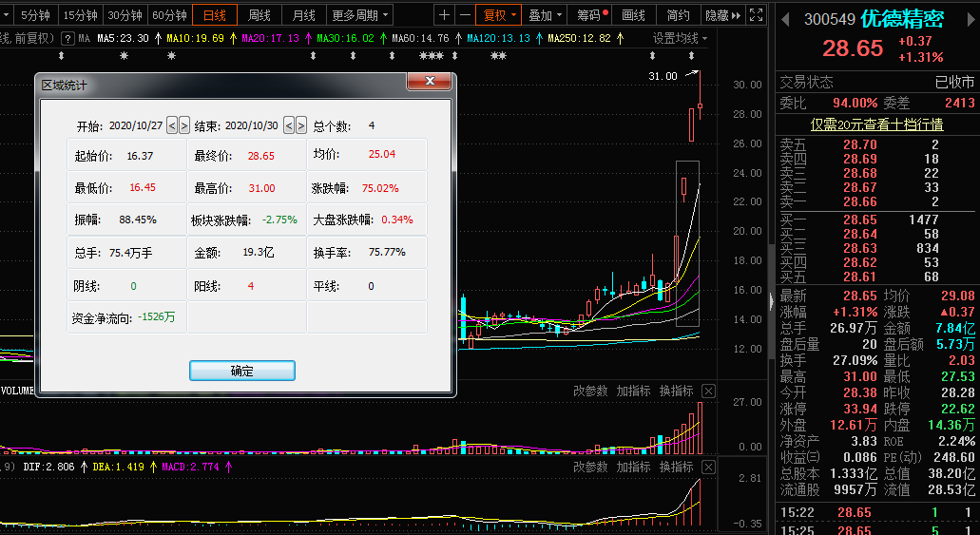Click the MA30:16.02 green label
980x535 pixels.
pos(346,39)
